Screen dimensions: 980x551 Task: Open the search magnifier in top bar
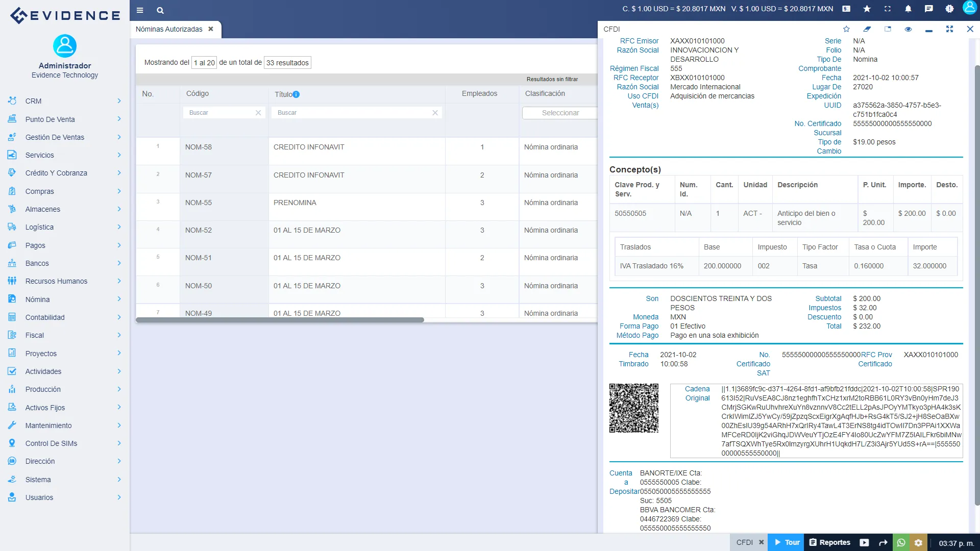pyautogui.click(x=160, y=10)
